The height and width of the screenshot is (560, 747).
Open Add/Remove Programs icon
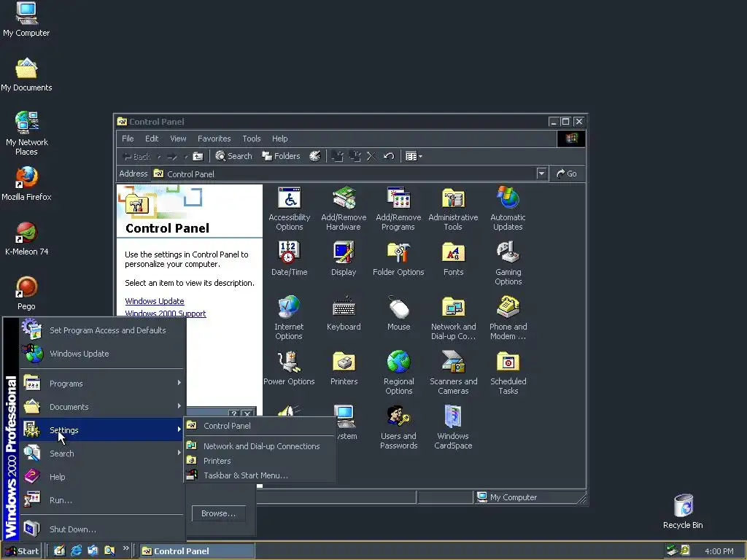pyautogui.click(x=398, y=209)
